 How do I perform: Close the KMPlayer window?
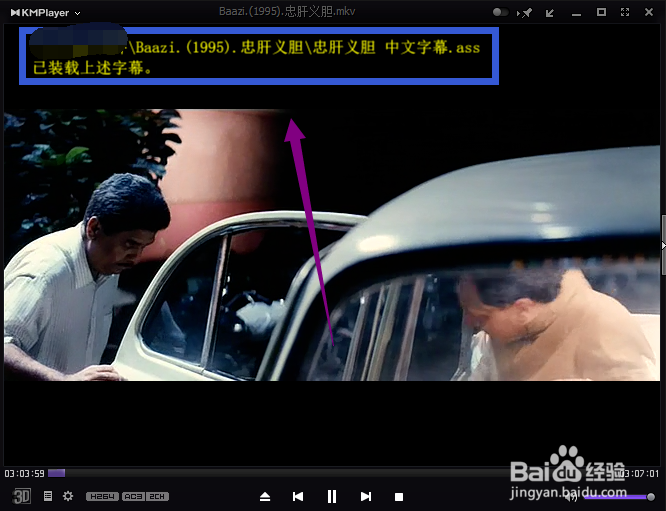649,12
